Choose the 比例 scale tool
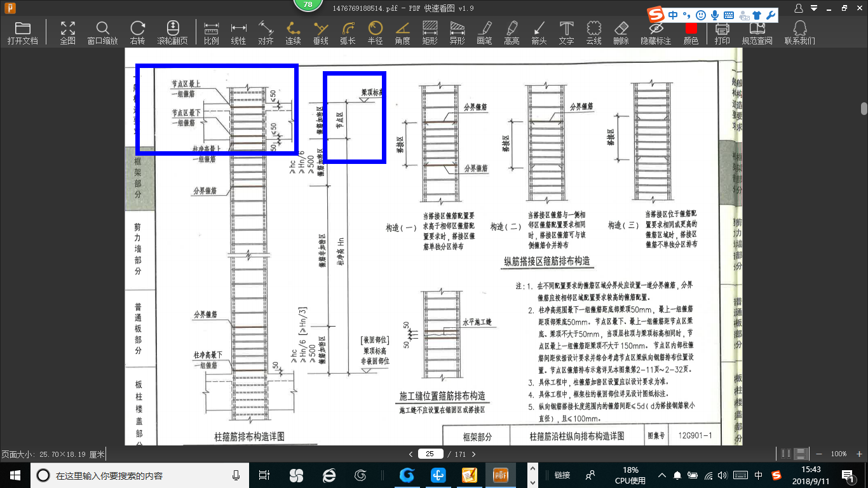The width and height of the screenshot is (868, 488). coord(212,33)
